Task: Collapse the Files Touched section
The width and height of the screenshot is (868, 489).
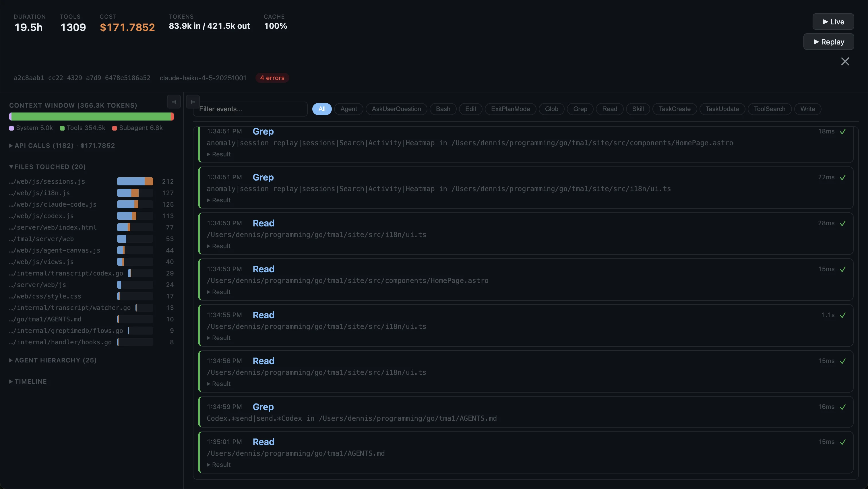Action: coord(48,167)
